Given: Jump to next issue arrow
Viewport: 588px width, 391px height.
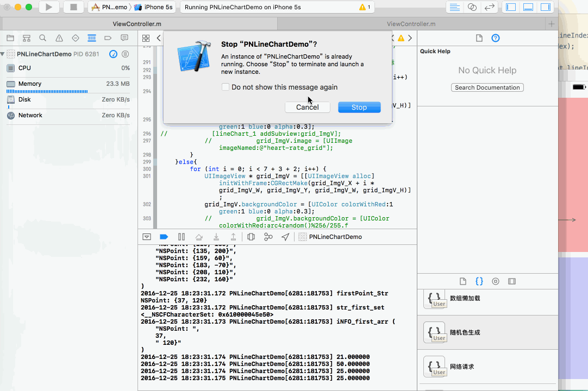Looking at the screenshot, I should click(x=410, y=38).
